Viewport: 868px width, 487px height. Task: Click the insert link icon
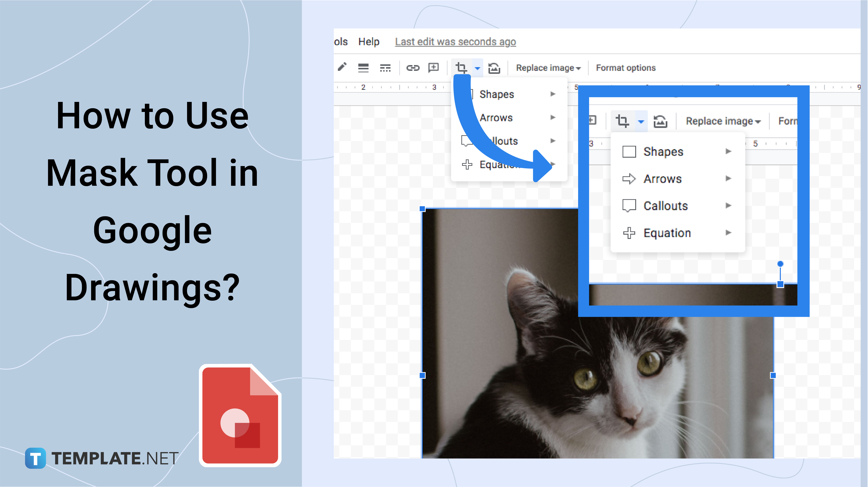click(x=412, y=68)
